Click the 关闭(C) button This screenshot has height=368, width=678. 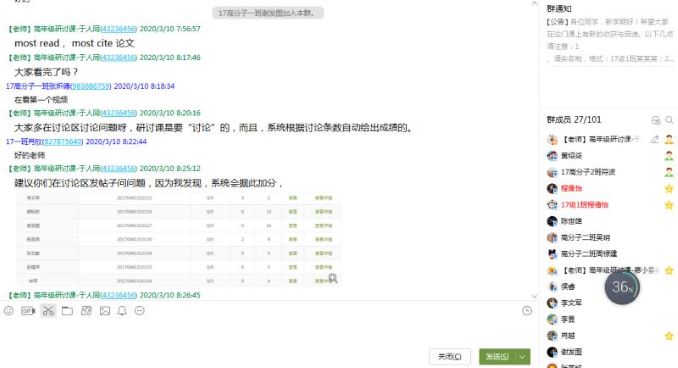pyautogui.click(x=450, y=356)
